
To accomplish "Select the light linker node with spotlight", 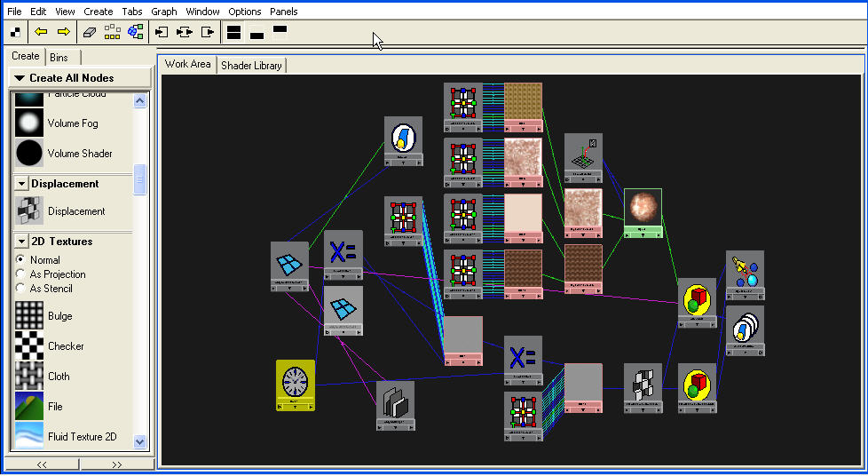I will pos(746,275).
